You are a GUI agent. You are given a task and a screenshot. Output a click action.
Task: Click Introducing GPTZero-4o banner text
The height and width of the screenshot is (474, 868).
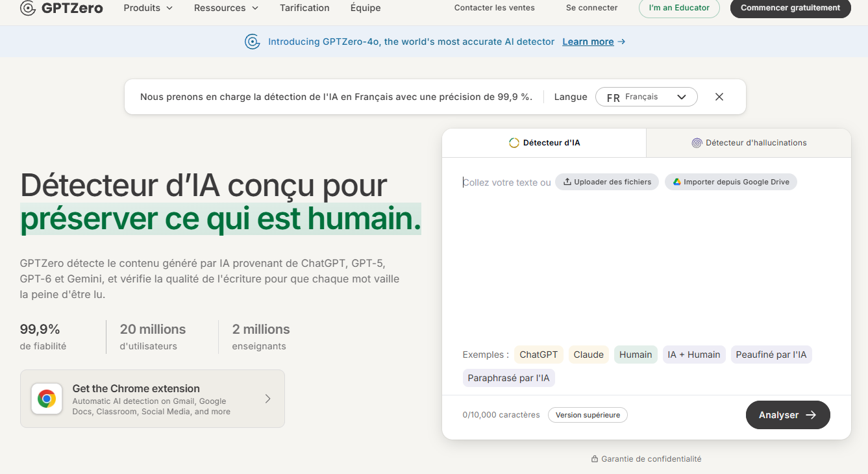(x=412, y=42)
